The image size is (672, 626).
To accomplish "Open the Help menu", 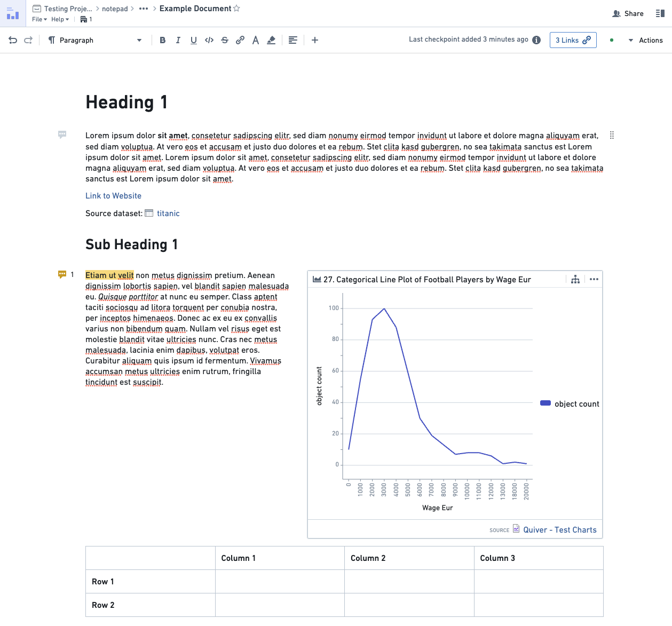I will click(60, 19).
